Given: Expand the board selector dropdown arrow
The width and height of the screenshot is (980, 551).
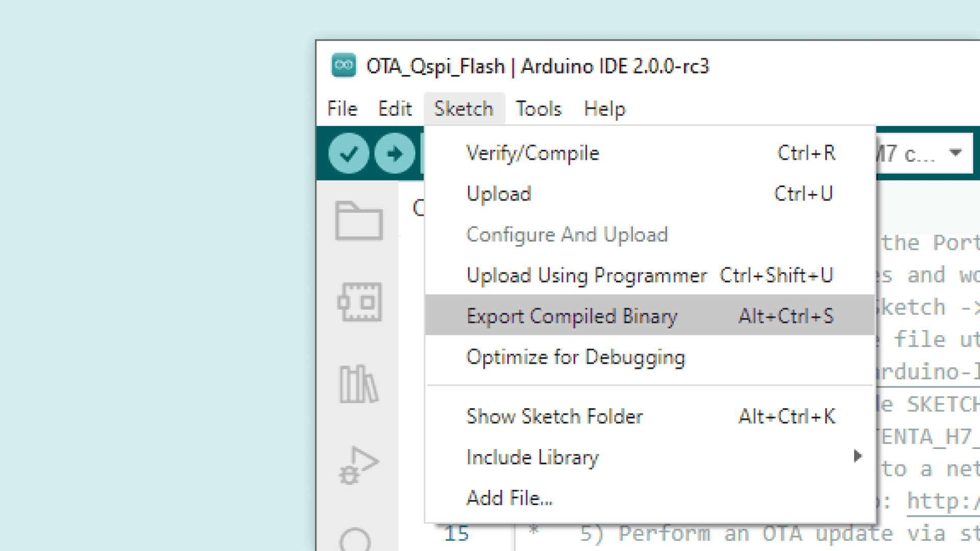Looking at the screenshot, I should tap(955, 153).
